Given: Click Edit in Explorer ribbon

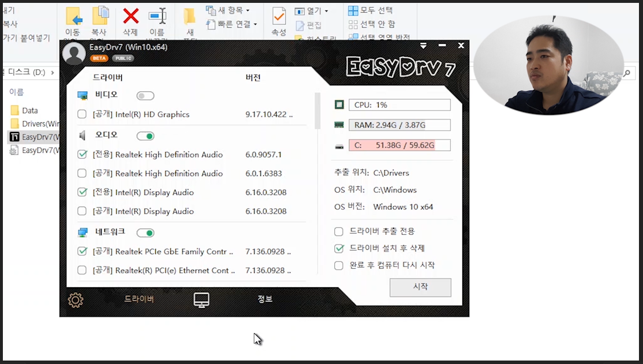Looking at the screenshot, I should tap(308, 25).
